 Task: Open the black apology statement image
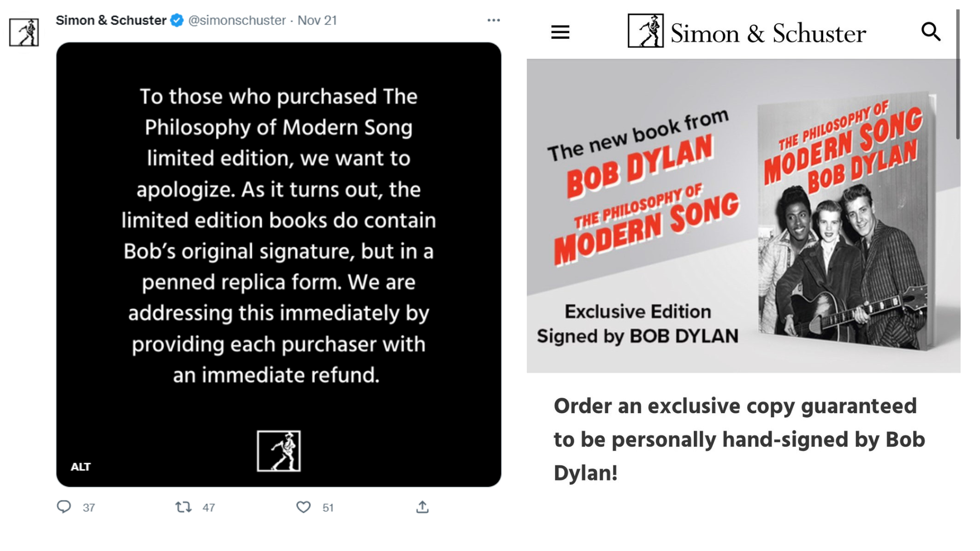pyautogui.click(x=279, y=235)
